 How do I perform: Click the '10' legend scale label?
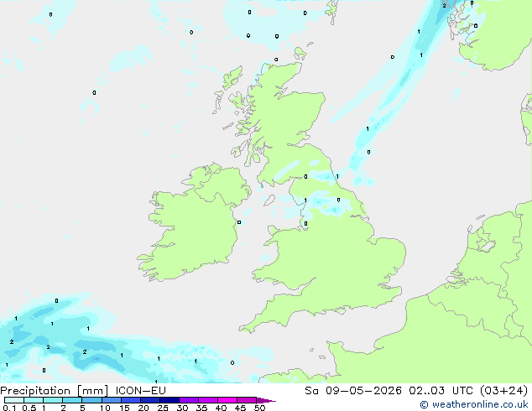pyautogui.click(x=105, y=408)
